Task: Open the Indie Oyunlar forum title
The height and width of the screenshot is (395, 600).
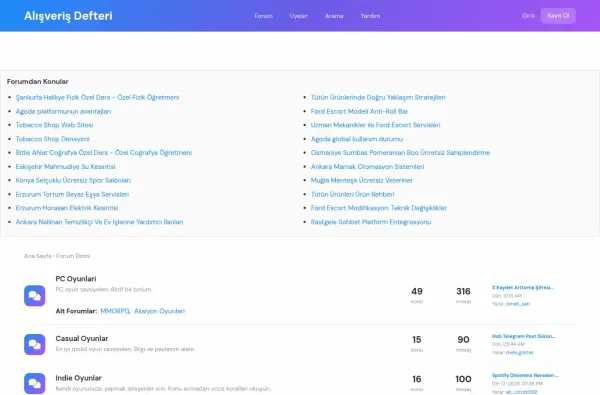Action: [78, 378]
